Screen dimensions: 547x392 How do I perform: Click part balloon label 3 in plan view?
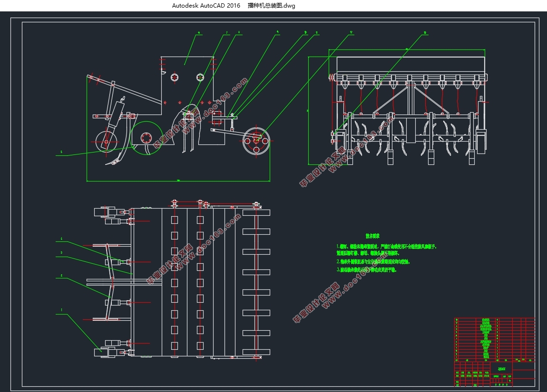(62, 253)
